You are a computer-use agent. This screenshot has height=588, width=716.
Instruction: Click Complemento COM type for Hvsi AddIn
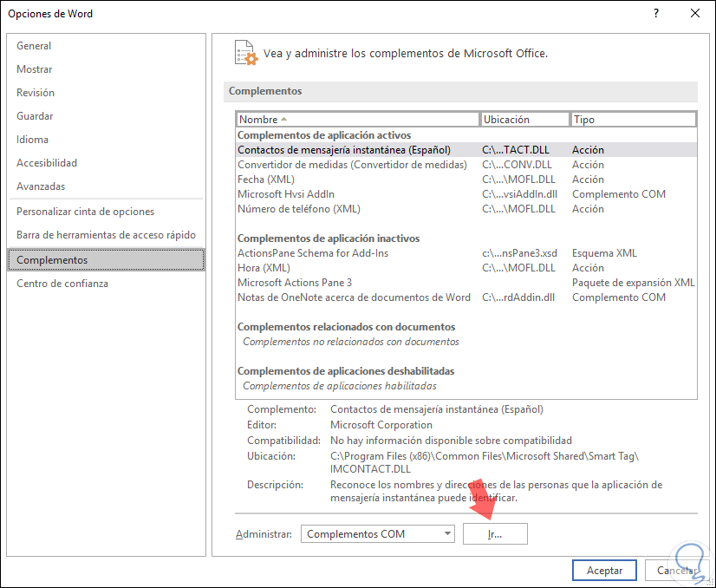click(x=619, y=193)
